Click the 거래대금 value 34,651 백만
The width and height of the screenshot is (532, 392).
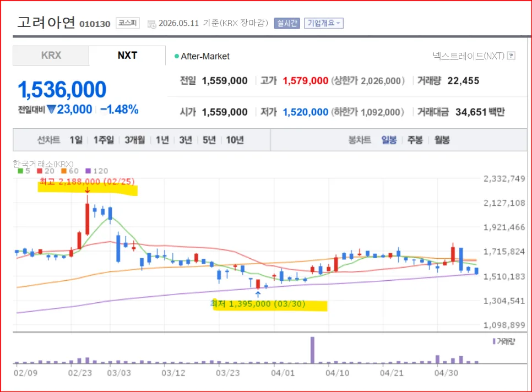coord(480,112)
